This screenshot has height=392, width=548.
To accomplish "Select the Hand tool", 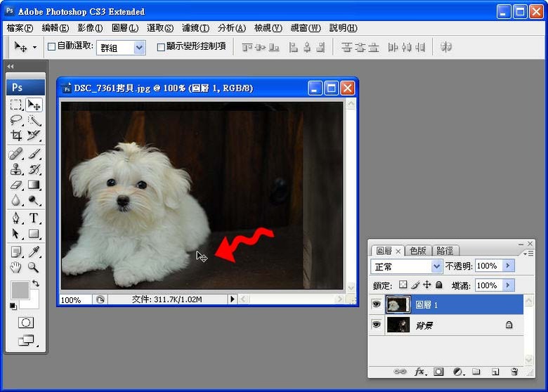I will point(16,268).
